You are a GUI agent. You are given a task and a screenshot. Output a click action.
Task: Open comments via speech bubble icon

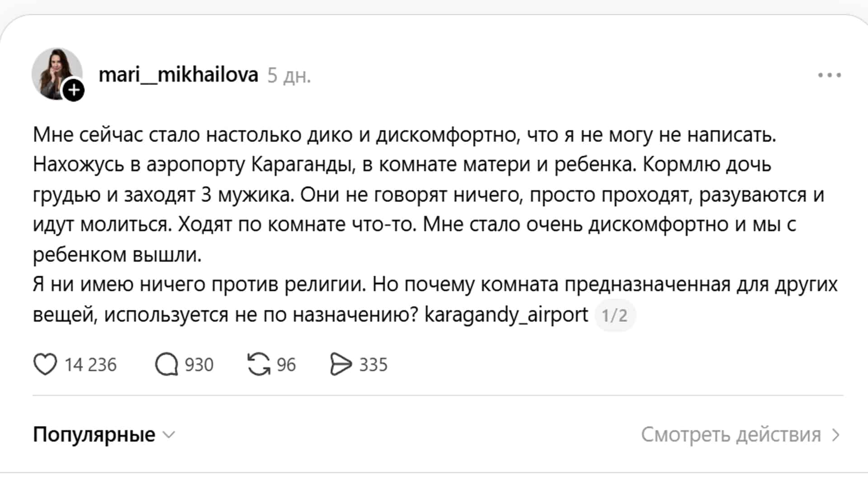(x=166, y=364)
